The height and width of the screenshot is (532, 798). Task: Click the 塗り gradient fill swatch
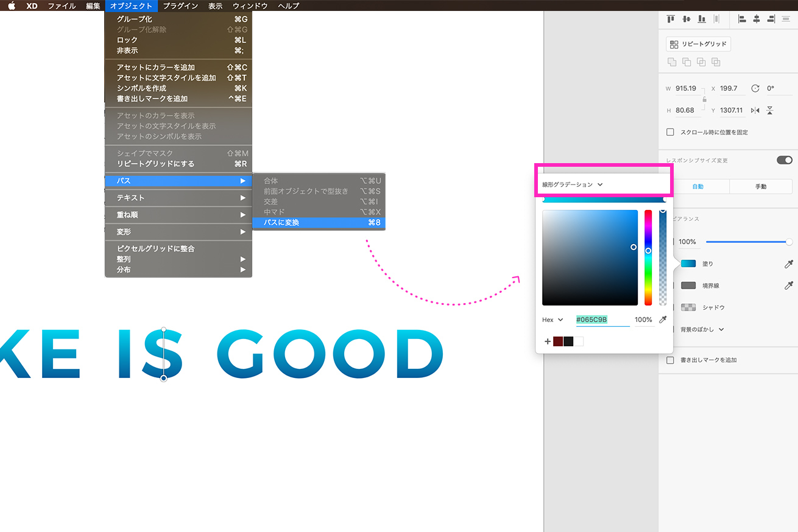pos(688,264)
